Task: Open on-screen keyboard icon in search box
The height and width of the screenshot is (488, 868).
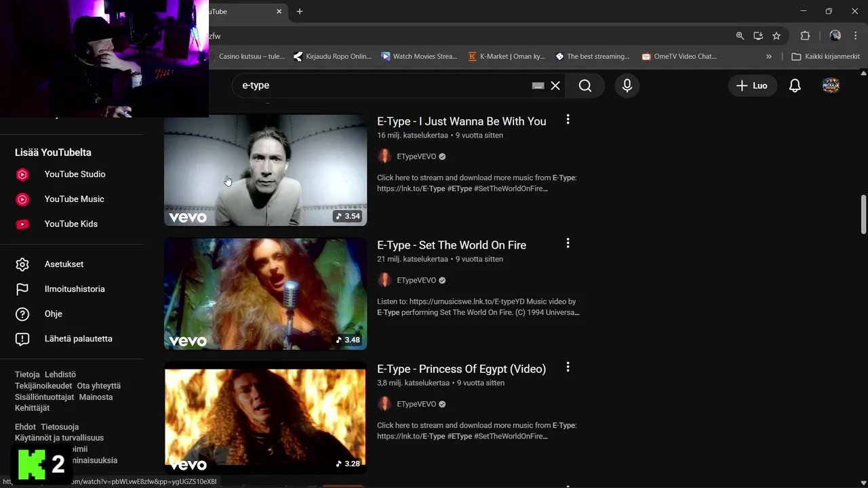Action: coord(538,85)
